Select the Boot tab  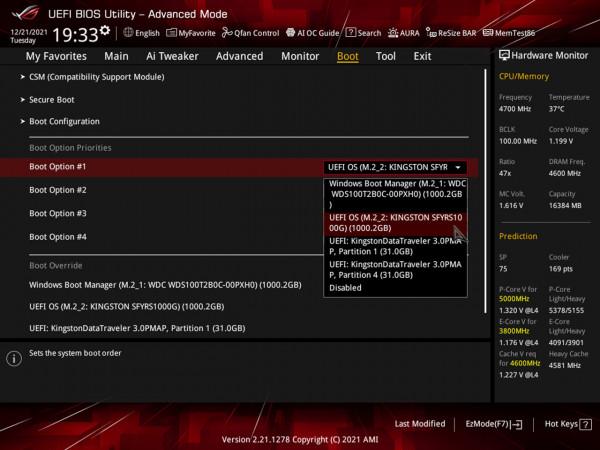tap(347, 56)
